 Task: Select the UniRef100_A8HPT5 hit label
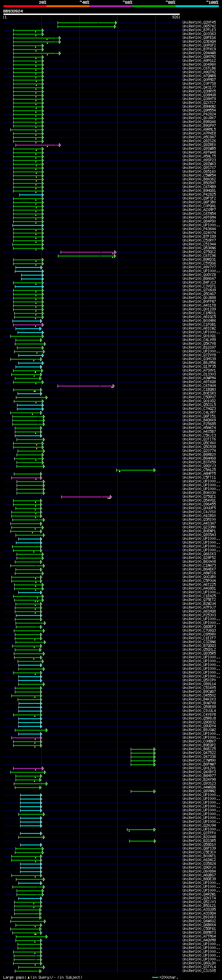coord(199,473)
